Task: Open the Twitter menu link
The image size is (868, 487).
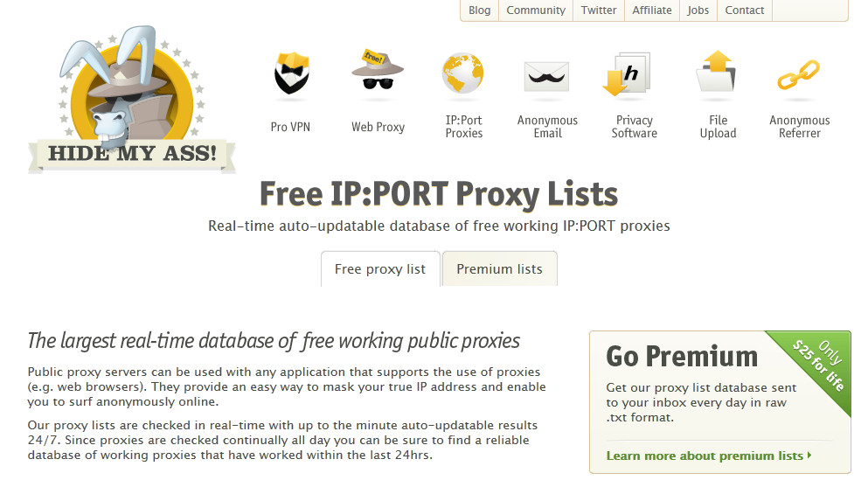Action: [599, 10]
